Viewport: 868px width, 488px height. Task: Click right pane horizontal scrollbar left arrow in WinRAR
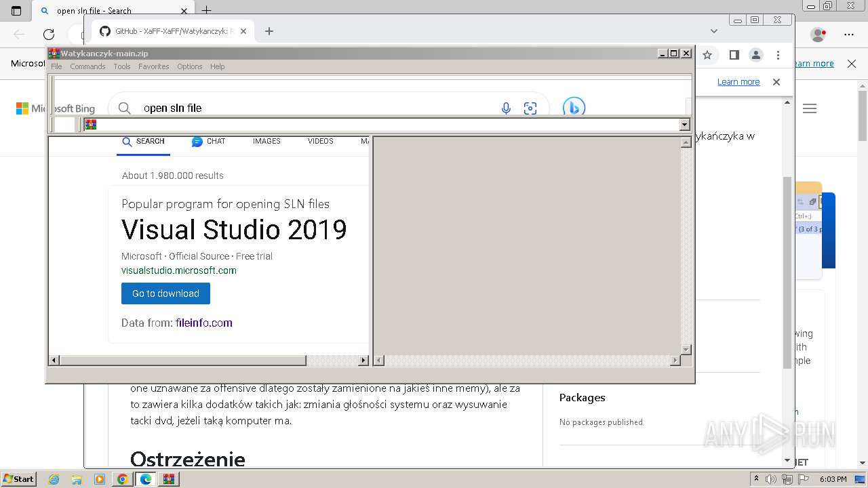coord(380,361)
